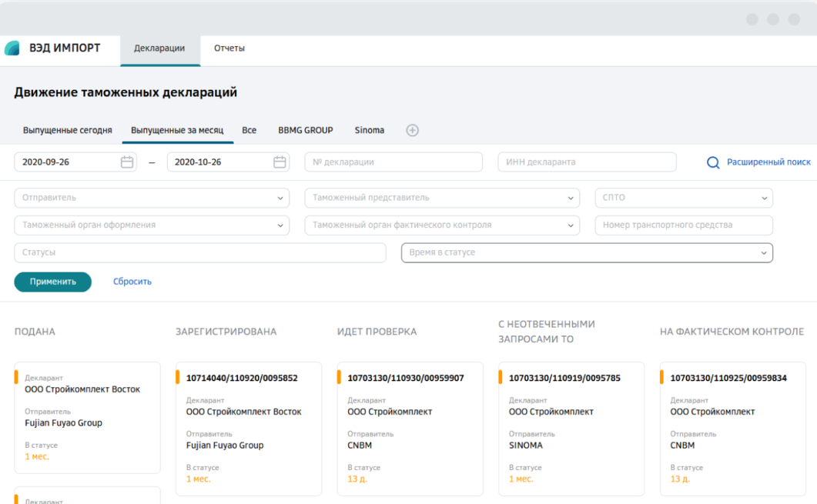Click 13 д. status in ИДЕТ ПРОВЕРКА card
This screenshot has height=504, width=817.
[357, 479]
